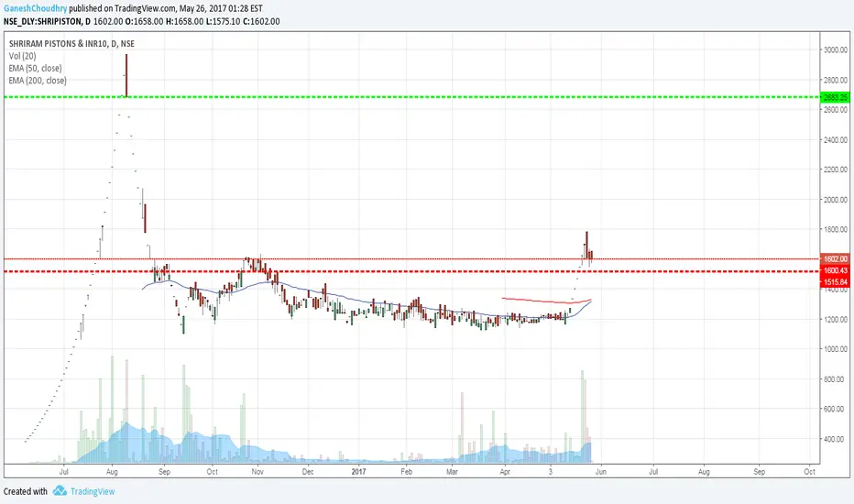This screenshot has height=504, width=854.
Task: Click the Jun label on time axis
Action: click(601, 472)
